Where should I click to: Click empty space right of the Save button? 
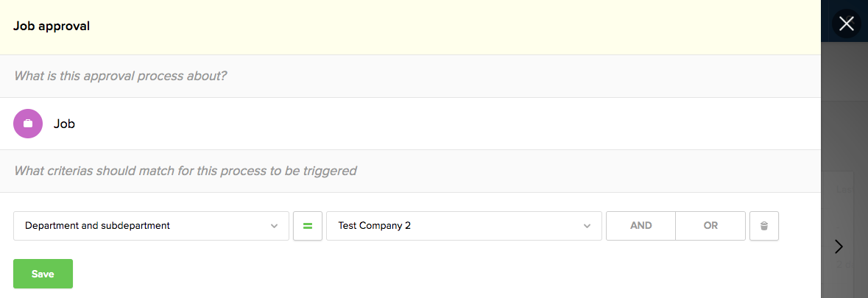tap(368, 274)
